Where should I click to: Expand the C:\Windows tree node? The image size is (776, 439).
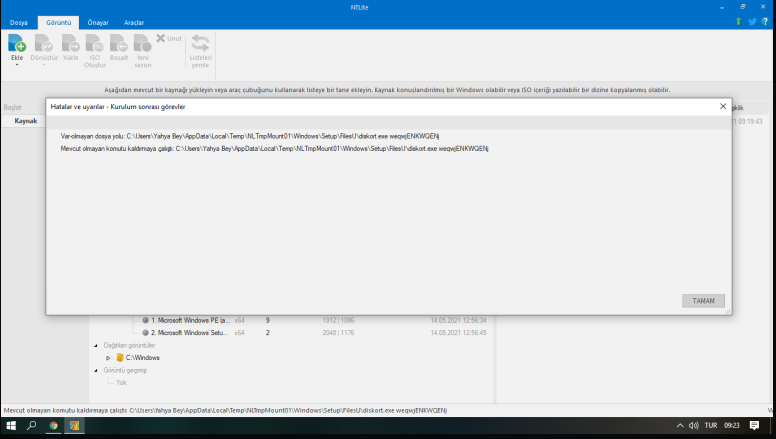point(108,358)
